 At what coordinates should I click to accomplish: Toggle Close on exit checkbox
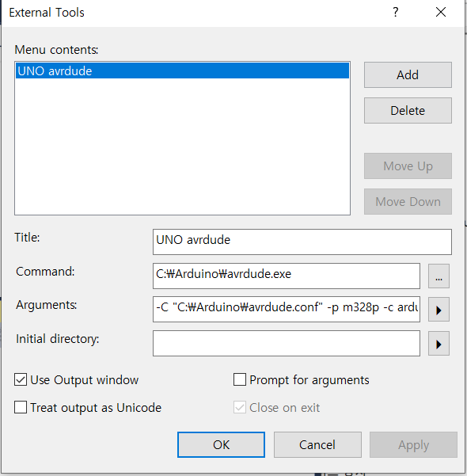[240, 407]
